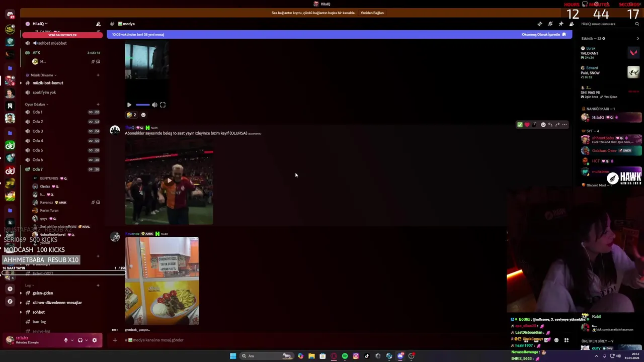The image size is (644, 362).
Task: Open pinned messages icon in header
Action: coord(561,24)
